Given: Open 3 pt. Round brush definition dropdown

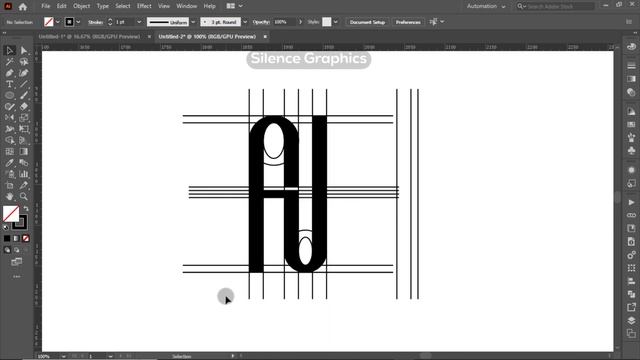Looking at the screenshot, I should point(245,22).
